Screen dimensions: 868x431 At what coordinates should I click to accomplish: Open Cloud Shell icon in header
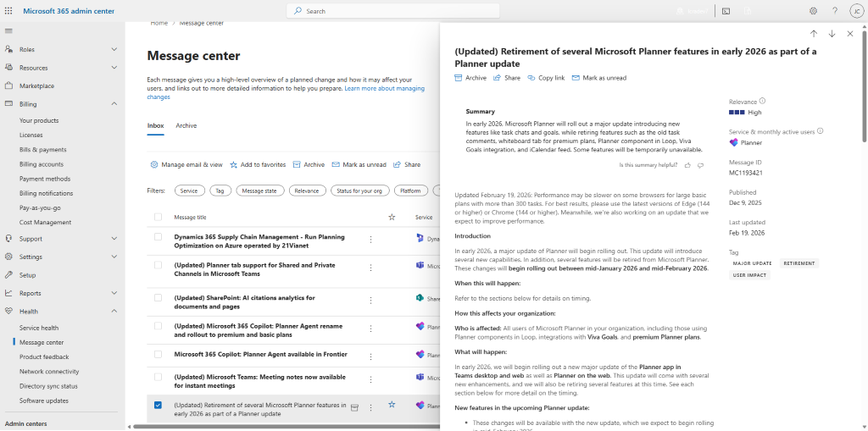click(726, 10)
